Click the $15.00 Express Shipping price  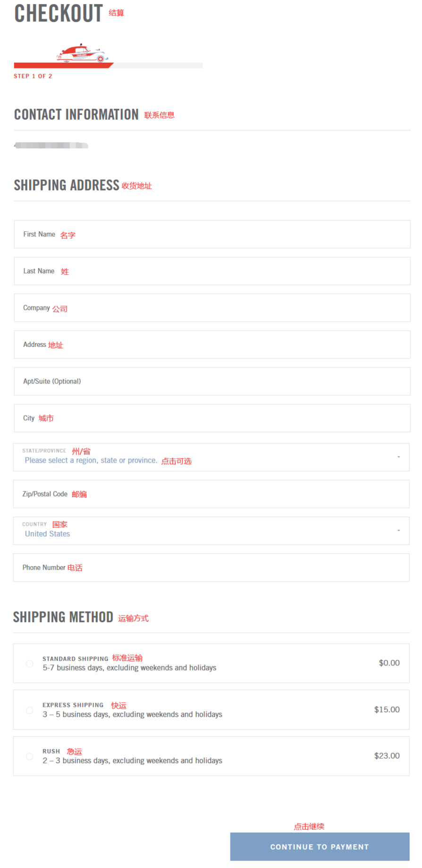[x=387, y=710]
